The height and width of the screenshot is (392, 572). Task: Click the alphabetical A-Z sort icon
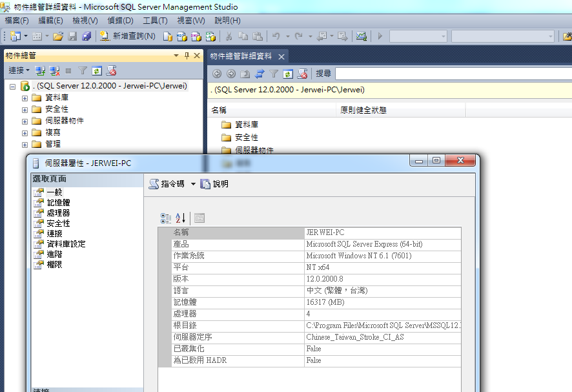pyautogui.click(x=181, y=218)
